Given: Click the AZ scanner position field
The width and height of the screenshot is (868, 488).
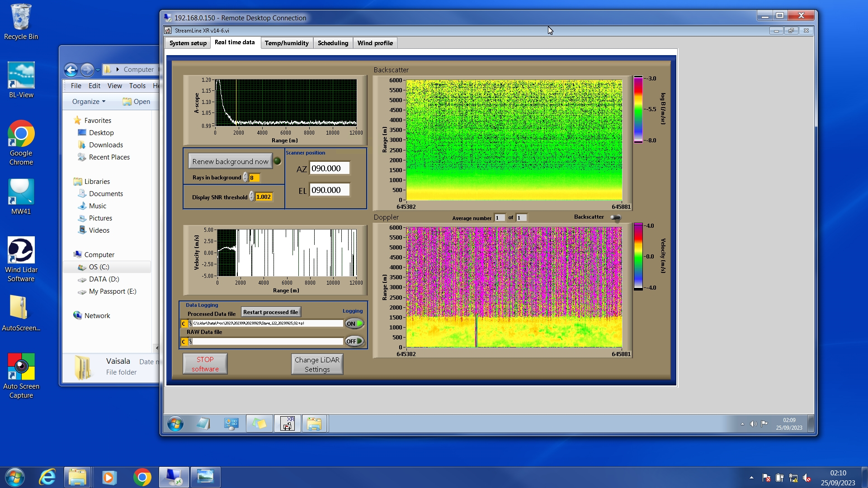Looking at the screenshot, I should [x=330, y=169].
